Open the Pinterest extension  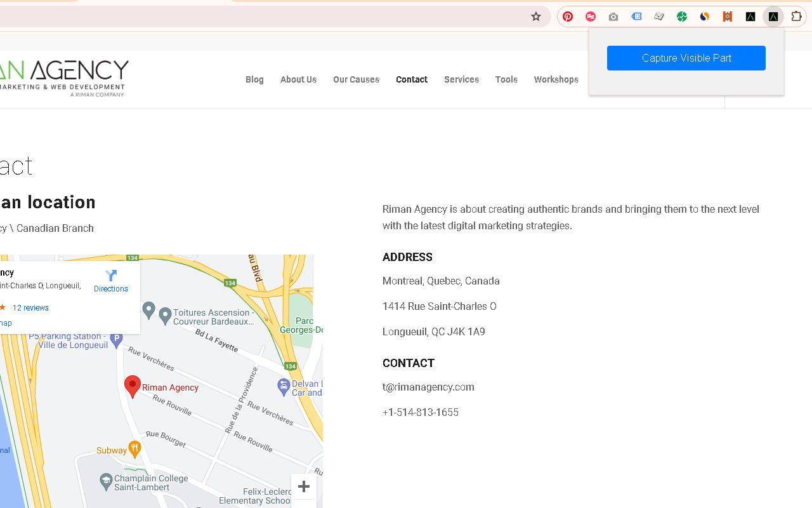tap(568, 17)
